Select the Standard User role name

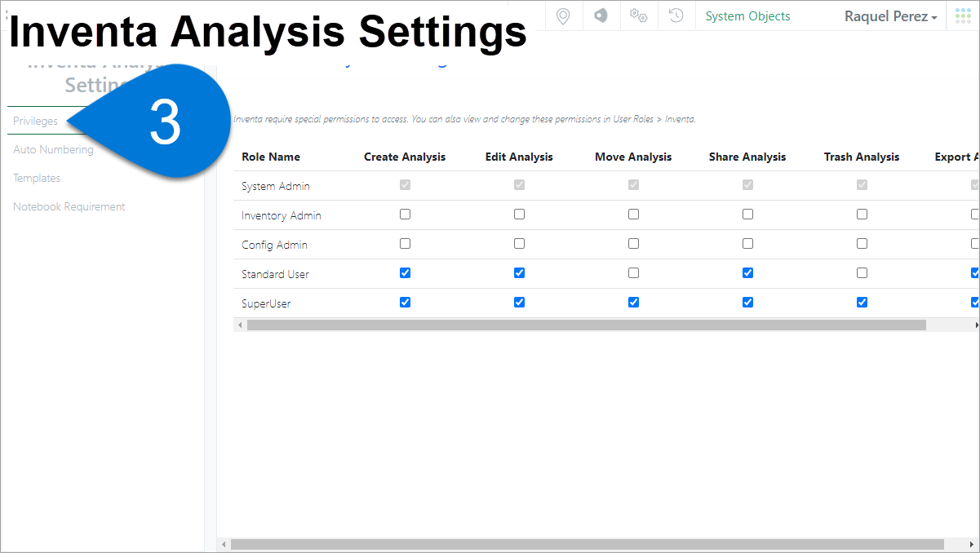click(x=275, y=274)
